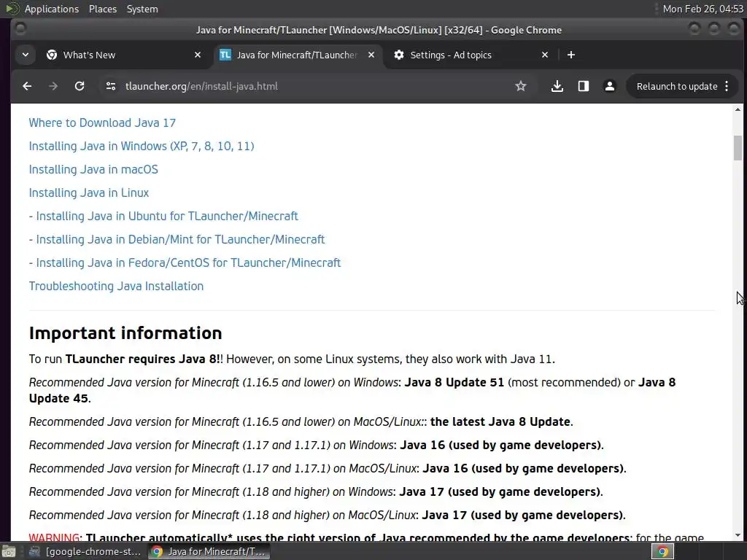
Task: Open Where to Download Java 17 link
Action: (102, 122)
